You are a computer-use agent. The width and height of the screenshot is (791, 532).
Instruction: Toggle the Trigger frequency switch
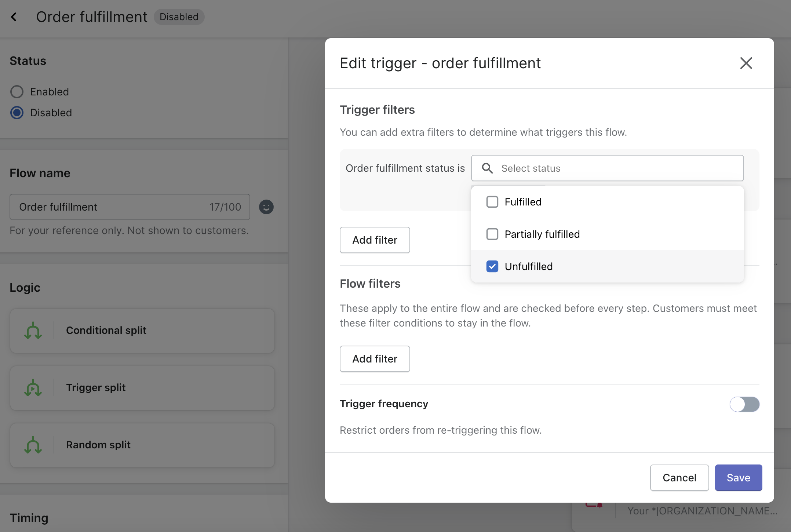[x=744, y=404]
